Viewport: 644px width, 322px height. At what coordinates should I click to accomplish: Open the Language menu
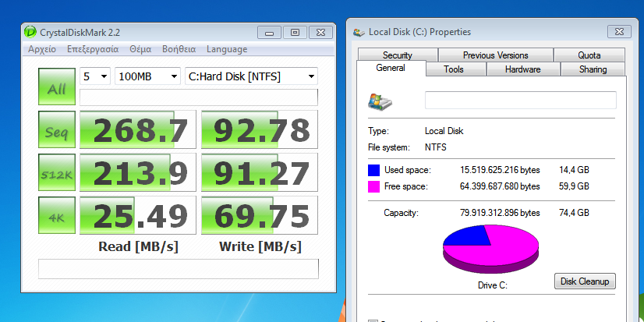tap(227, 49)
